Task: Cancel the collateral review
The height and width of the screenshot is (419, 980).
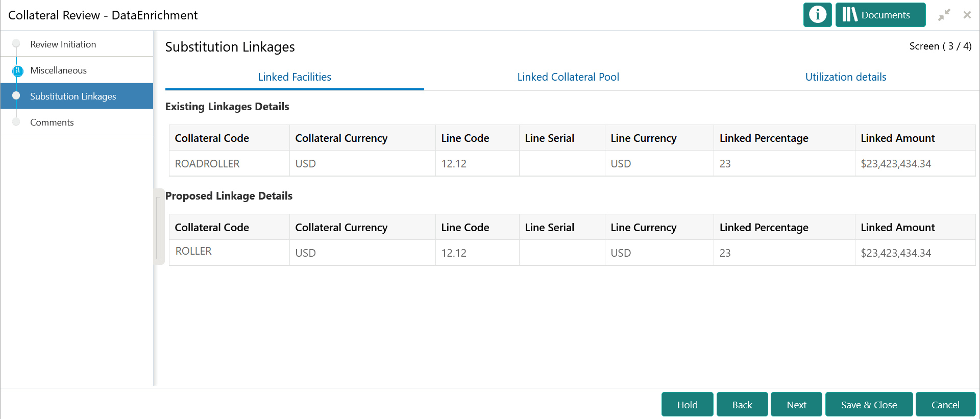Action: click(x=945, y=405)
